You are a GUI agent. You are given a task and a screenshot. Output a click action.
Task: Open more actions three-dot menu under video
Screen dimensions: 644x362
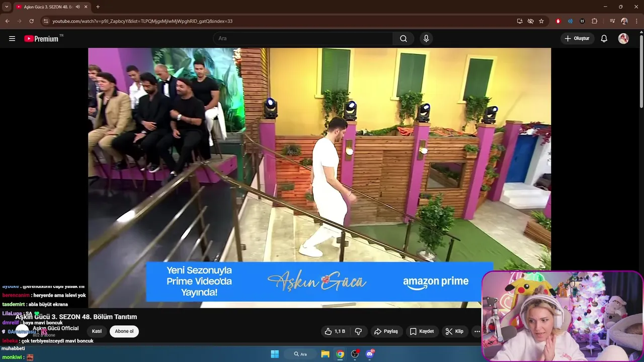pyautogui.click(x=477, y=331)
